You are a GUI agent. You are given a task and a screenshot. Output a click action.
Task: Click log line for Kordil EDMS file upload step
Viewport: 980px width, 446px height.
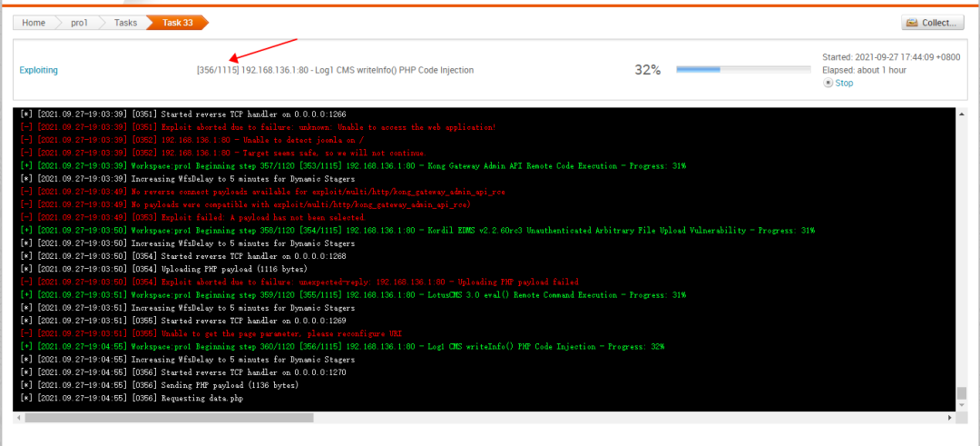(x=416, y=230)
